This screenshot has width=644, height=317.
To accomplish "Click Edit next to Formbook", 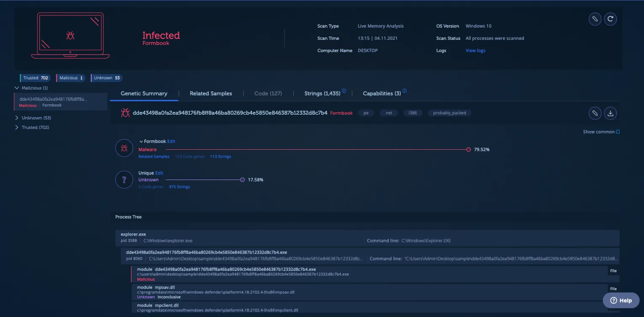I will (171, 142).
